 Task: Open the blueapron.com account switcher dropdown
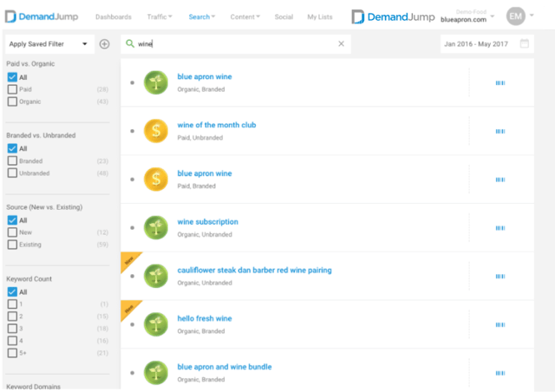pos(493,16)
